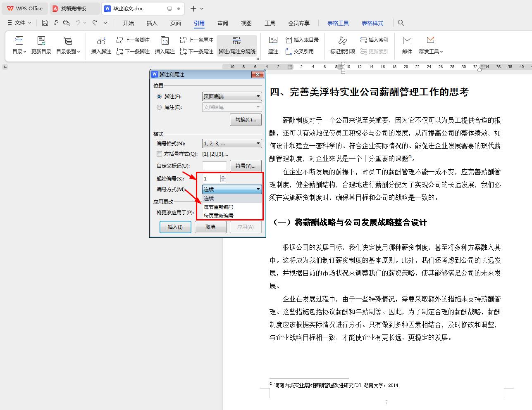The image size is (532, 410).
Task: Click the 取消 (Cancel) button
Action: pos(210,227)
